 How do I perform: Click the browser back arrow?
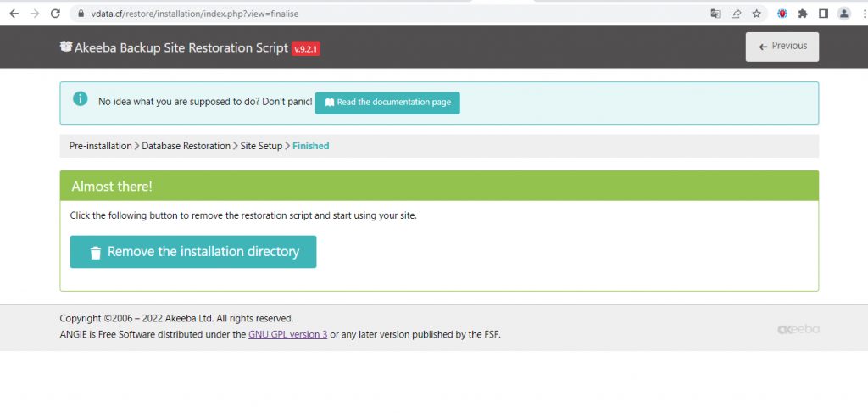pyautogui.click(x=14, y=14)
